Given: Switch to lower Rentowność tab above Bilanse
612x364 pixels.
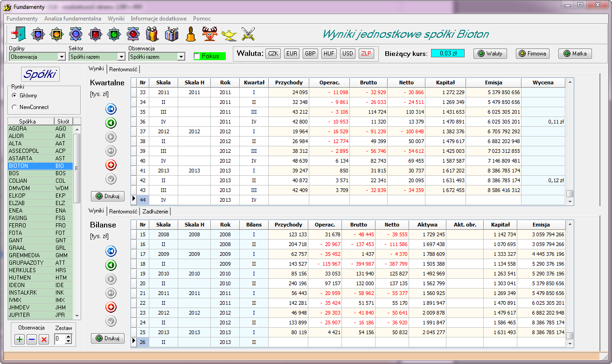Looking at the screenshot, I should click(123, 212).
